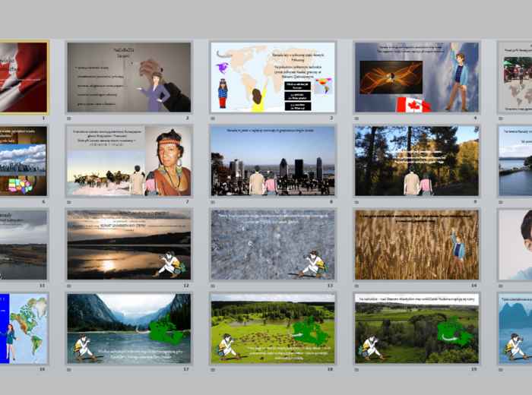The height and width of the screenshot is (395, 532).
Task: Select slide 17 mountain lake thumbnail
Action: (x=128, y=328)
